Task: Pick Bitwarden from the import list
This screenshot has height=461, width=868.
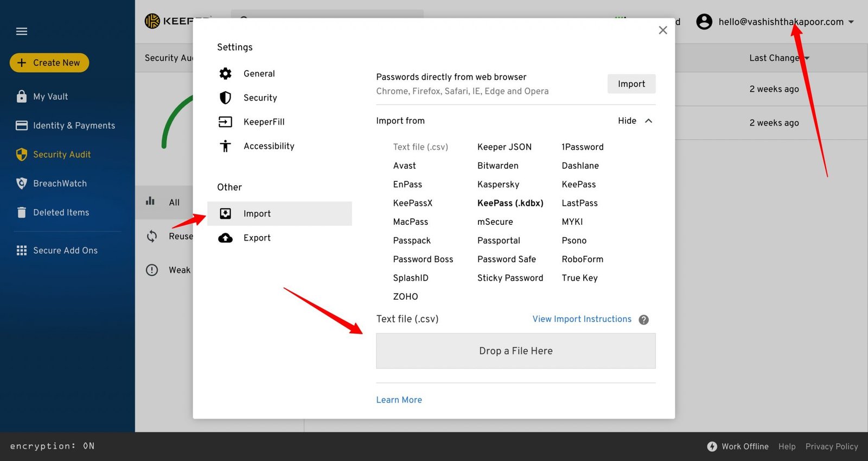Action: point(497,166)
